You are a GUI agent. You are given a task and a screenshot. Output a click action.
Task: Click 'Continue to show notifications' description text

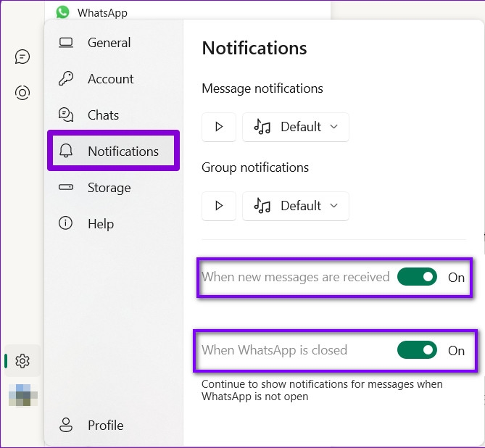tap(322, 390)
